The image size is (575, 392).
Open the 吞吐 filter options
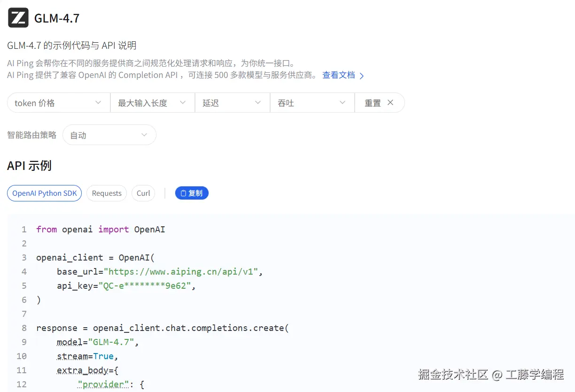(x=312, y=102)
